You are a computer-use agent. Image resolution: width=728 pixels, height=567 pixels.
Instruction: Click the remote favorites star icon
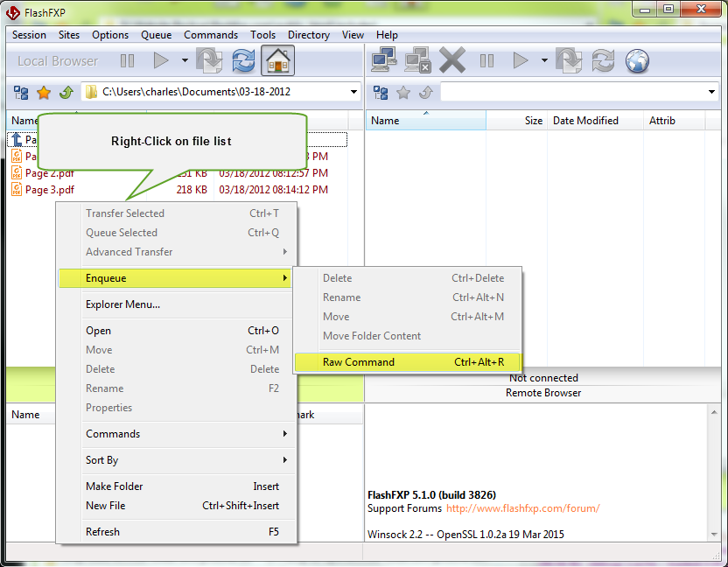(x=403, y=93)
